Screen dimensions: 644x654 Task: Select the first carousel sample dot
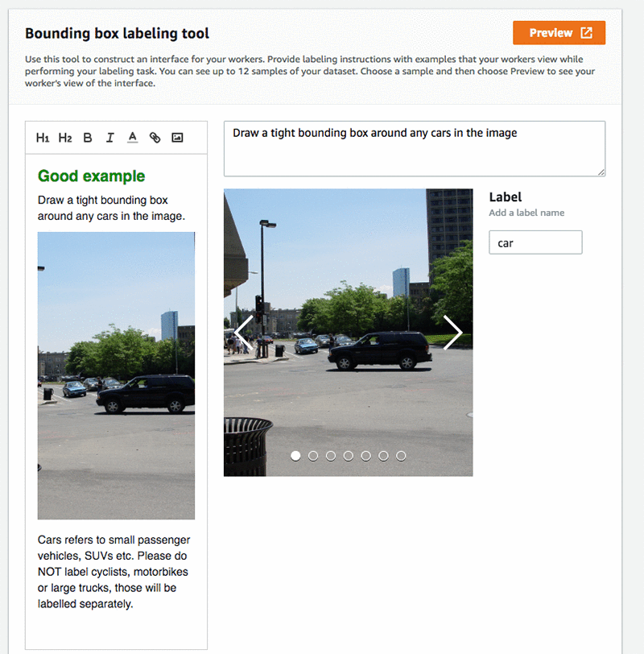pyautogui.click(x=295, y=456)
